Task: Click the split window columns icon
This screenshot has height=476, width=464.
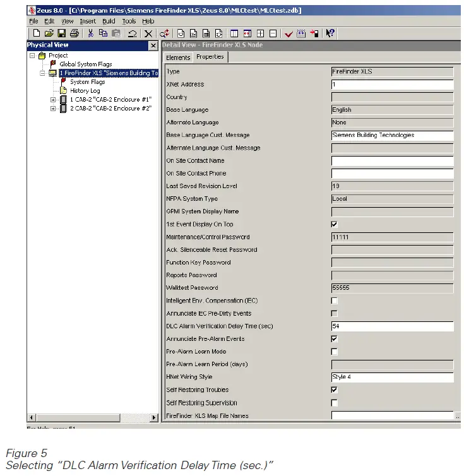Action: 234,33
